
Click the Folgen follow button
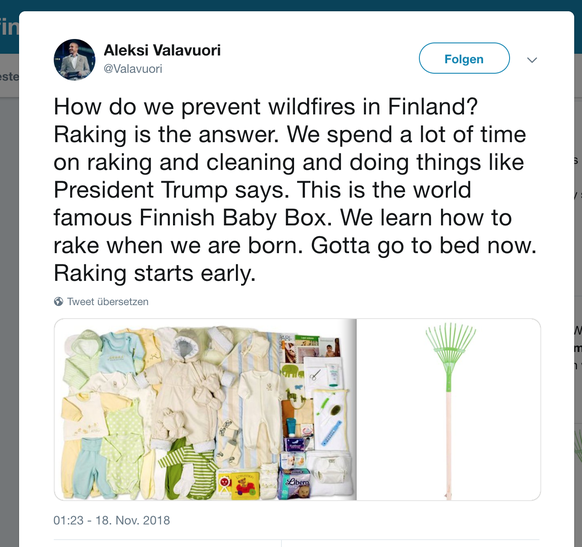pos(464,58)
